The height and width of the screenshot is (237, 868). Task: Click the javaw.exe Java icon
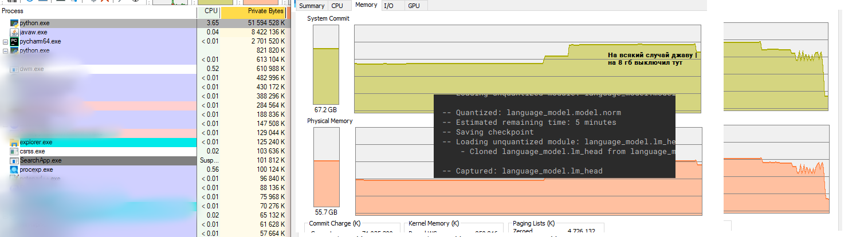[14, 32]
